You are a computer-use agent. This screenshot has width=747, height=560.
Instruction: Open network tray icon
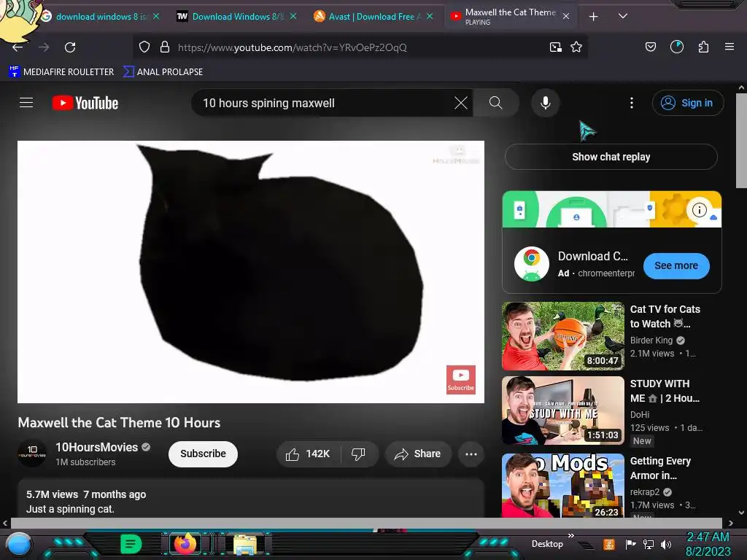click(648, 544)
